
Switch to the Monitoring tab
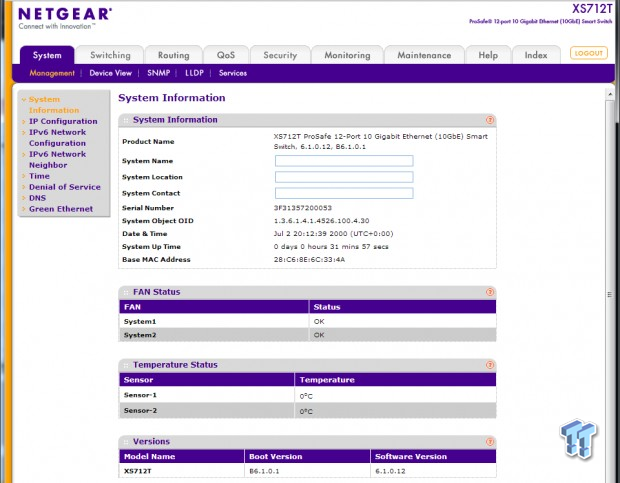tap(347, 55)
